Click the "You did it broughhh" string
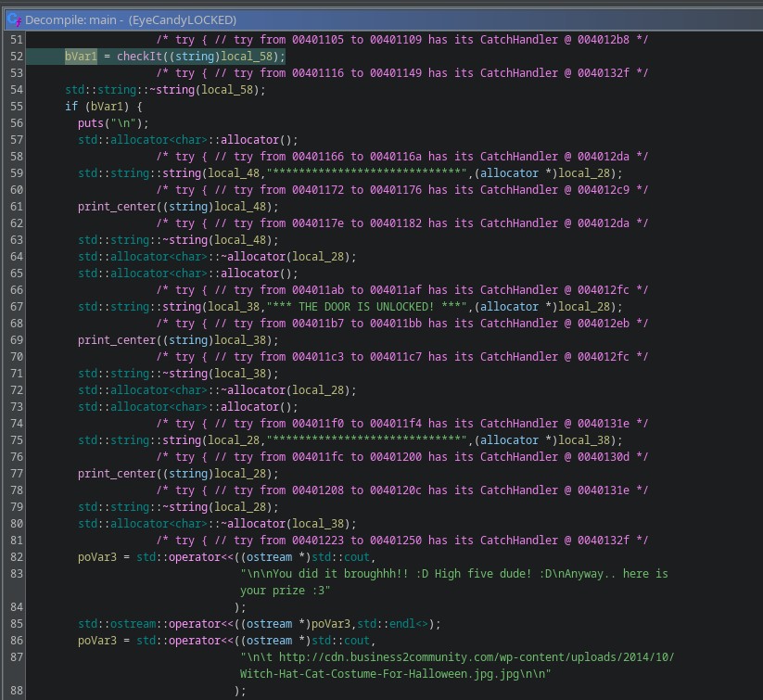The image size is (763, 700). pos(454,582)
